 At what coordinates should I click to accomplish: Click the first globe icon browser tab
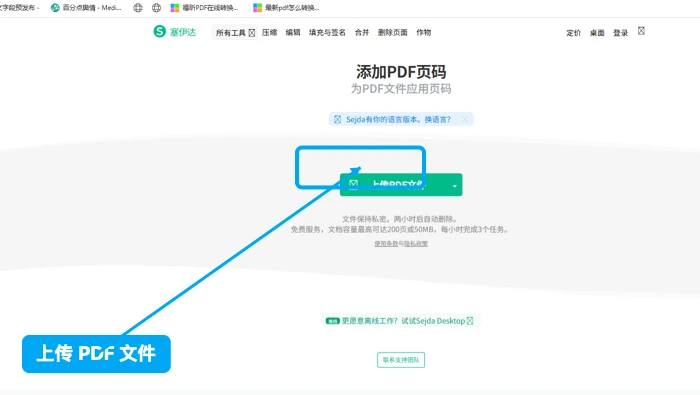pos(138,8)
